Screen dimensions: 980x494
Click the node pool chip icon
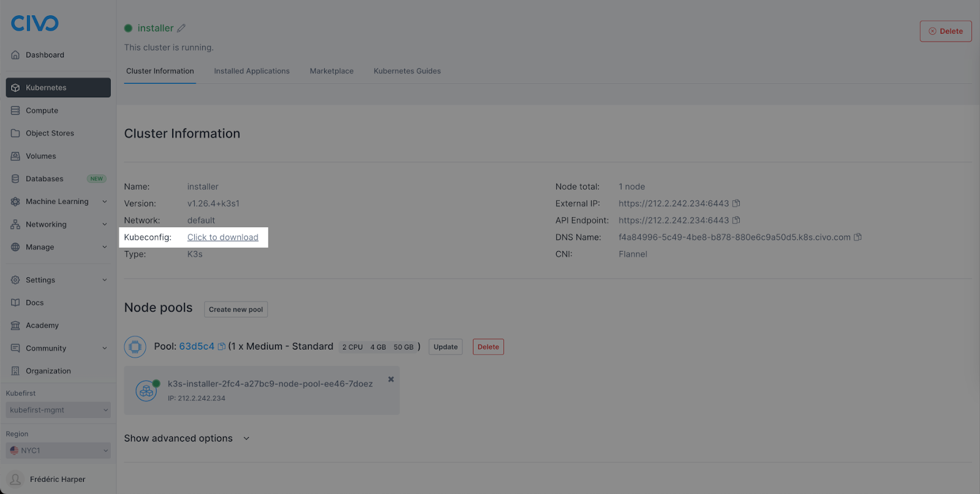[135, 347]
